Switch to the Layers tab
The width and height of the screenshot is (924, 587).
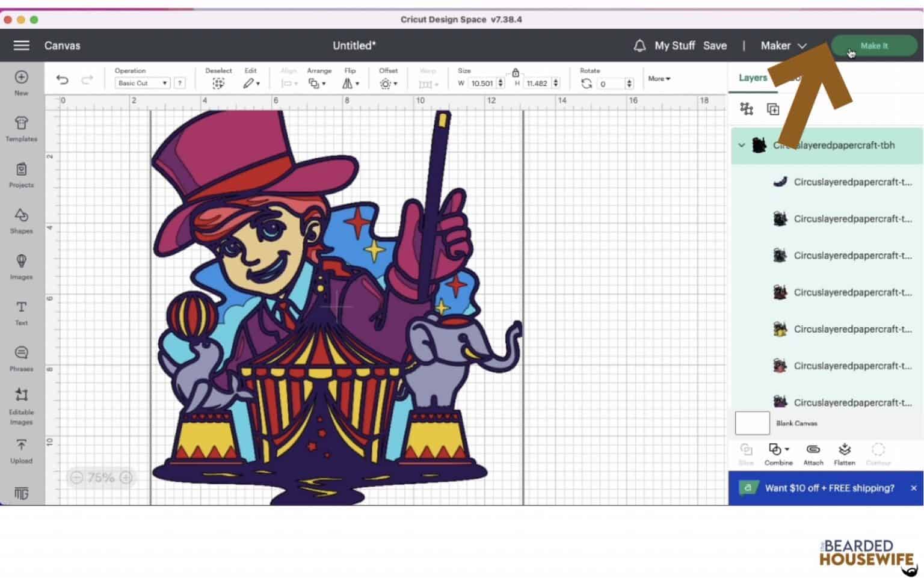753,78
